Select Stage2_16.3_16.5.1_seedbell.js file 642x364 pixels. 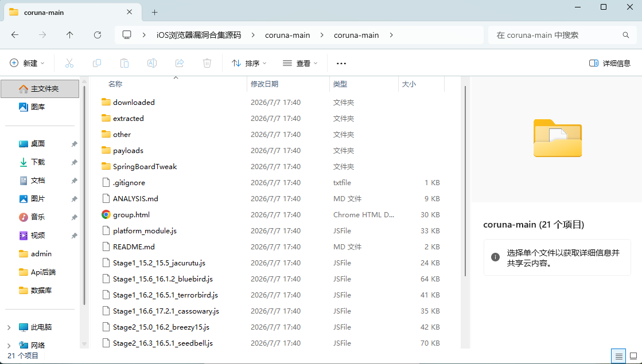point(163,343)
